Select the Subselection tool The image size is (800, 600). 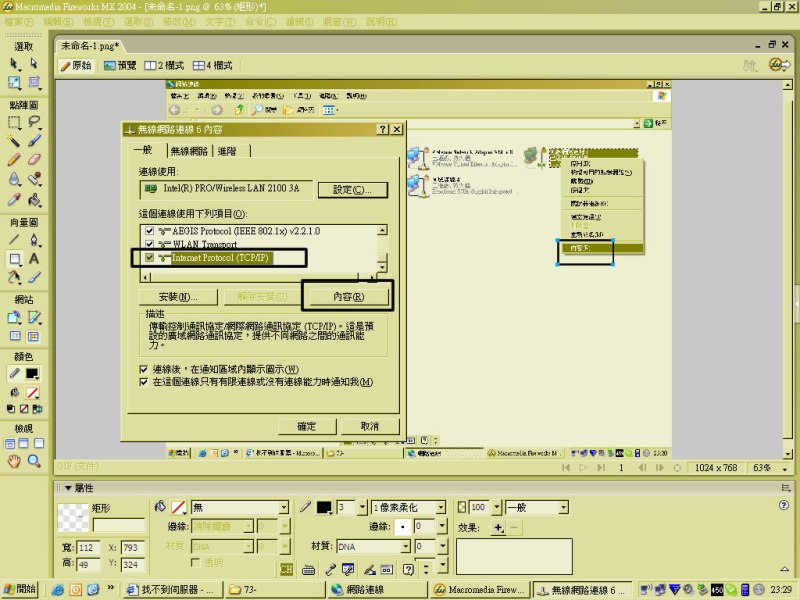[x=34, y=64]
